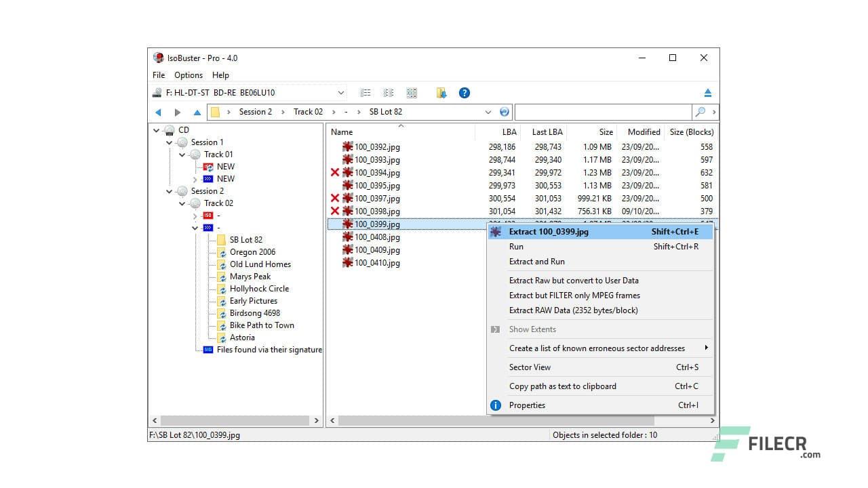Choose Extract Raw but convert to User Data
The height and width of the screenshot is (488, 868).
coord(567,280)
